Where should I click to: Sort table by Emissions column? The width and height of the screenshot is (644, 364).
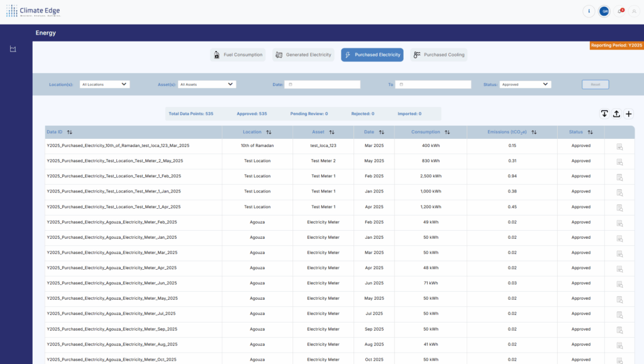(534, 132)
